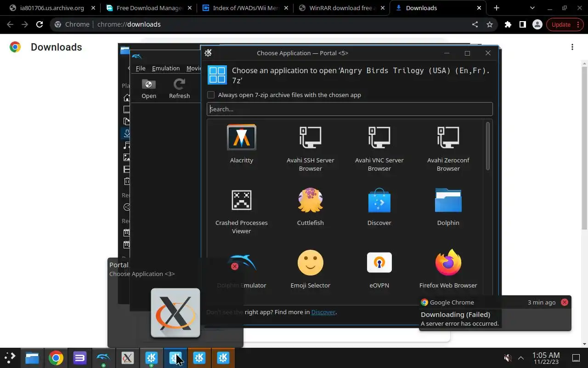The image size is (588, 368).
Task: Open the File menu in Dolphin Emulator
Action: point(141,68)
